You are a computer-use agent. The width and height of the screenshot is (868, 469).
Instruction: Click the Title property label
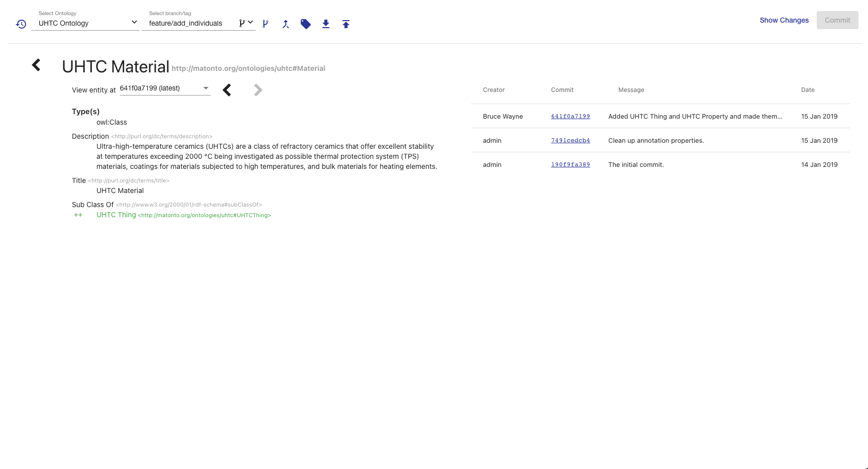(x=79, y=180)
